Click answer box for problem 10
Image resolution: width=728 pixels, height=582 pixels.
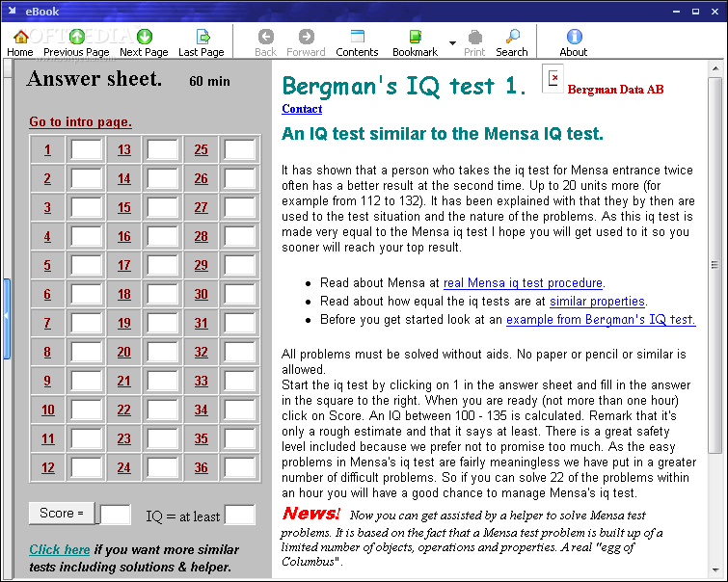(x=86, y=410)
